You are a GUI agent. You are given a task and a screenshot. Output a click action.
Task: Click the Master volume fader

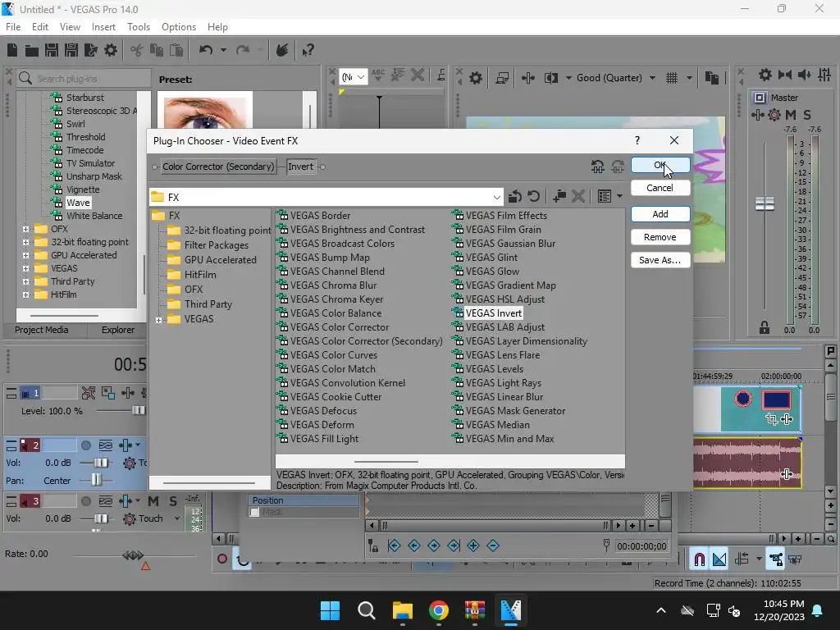[765, 203]
